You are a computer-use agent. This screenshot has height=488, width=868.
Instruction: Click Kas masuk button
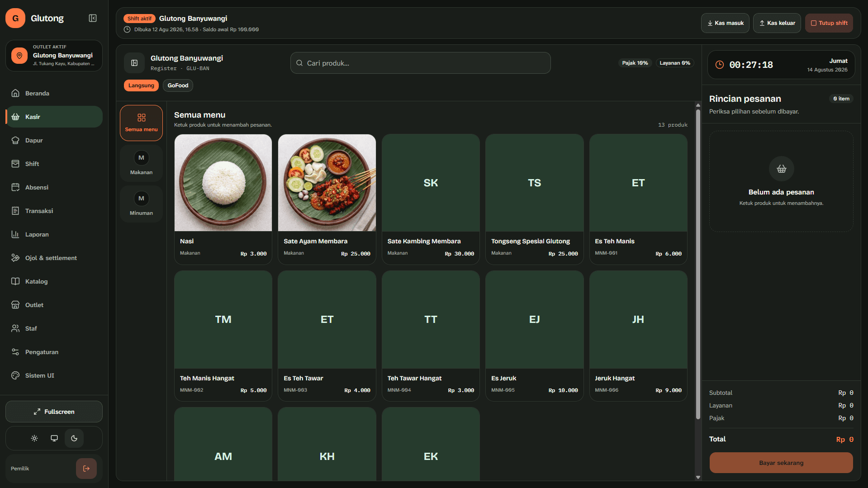pos(725,23)
